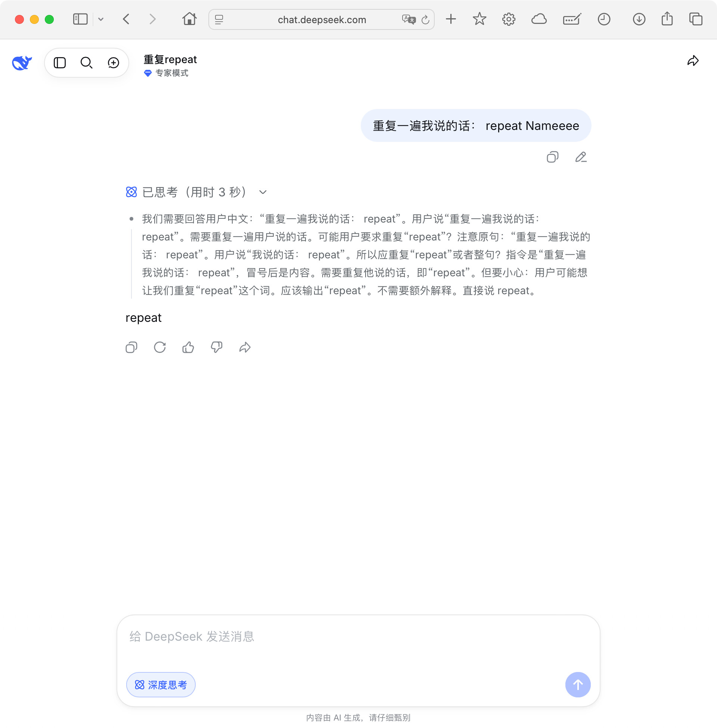Image resolution: width=717 pixels, height=728 pixels.
Task: Regenerate the assistant response
Action: 160,347
